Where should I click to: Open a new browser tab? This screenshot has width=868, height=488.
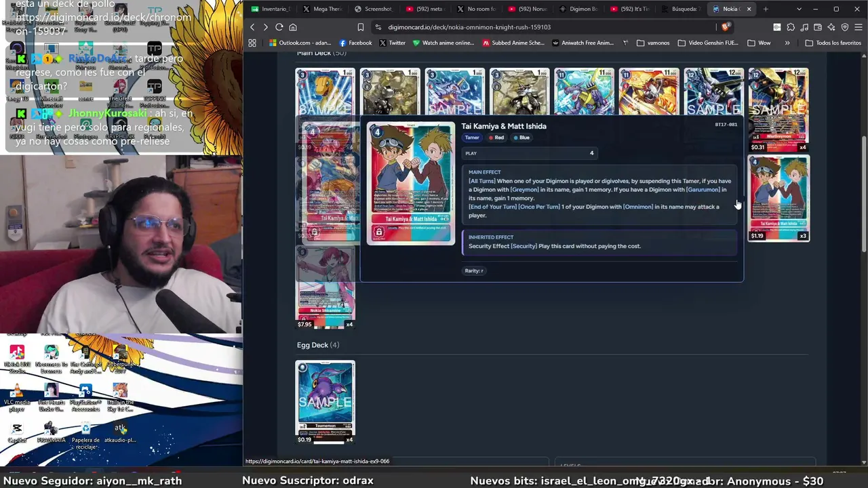766,9
